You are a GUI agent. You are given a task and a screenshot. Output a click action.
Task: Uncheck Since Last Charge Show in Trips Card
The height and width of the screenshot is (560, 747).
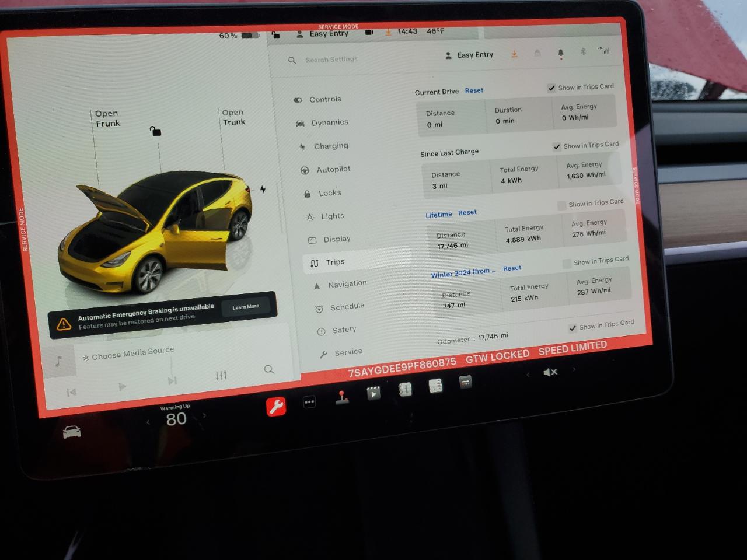pos(557,147)
